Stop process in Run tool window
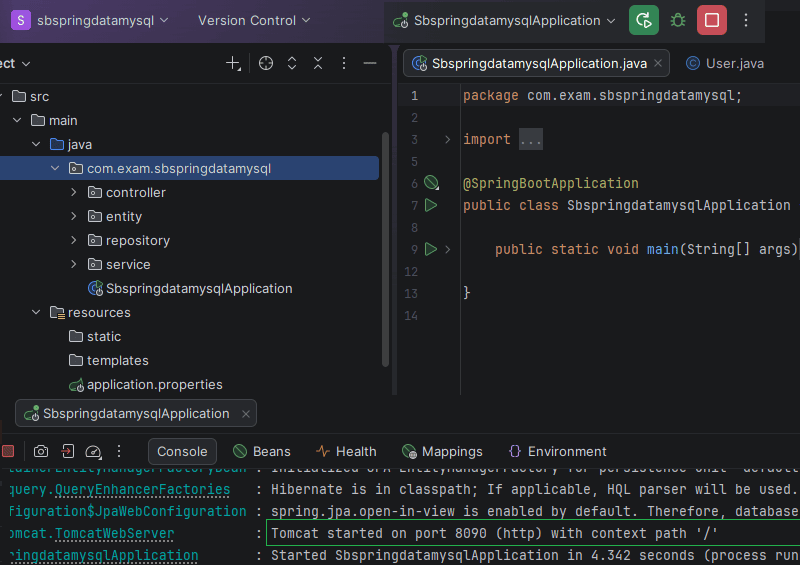The image size is (800, 565). [8, 451]
